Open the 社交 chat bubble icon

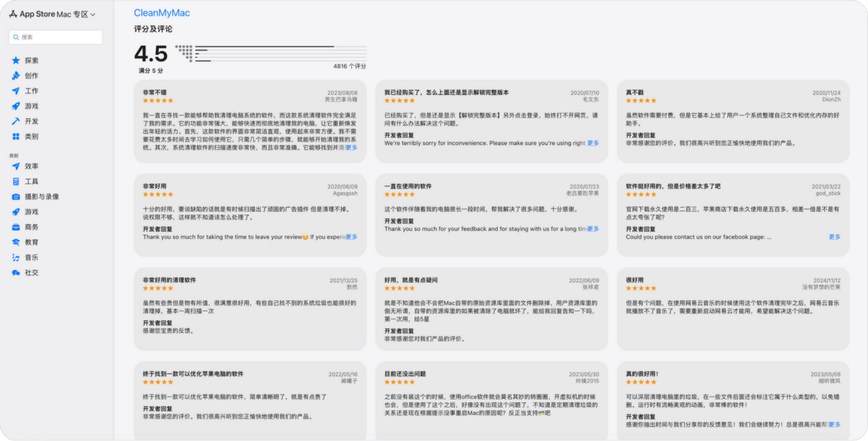(16, 273)
